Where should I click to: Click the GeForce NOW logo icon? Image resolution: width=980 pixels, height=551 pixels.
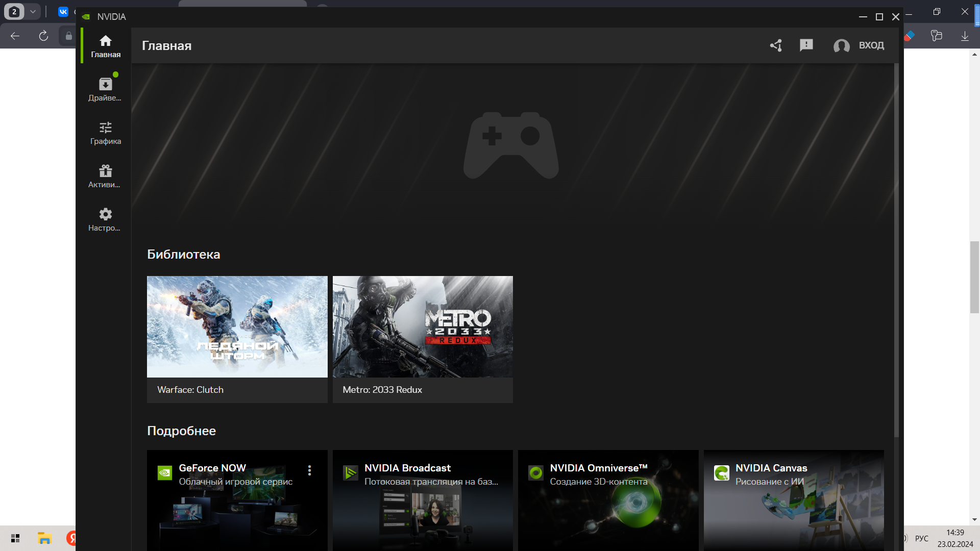click(x=164, y=473)
